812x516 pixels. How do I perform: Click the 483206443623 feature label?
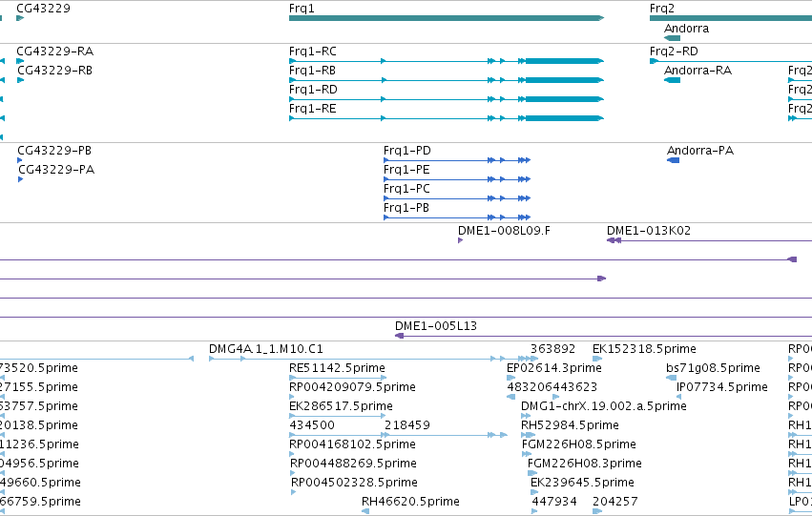click(x=552, y=387)
